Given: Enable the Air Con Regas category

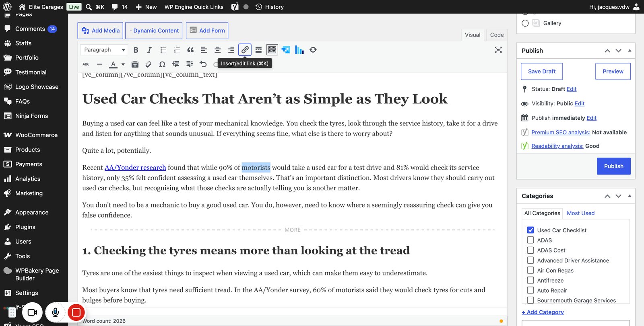Looking at the screenshot, I should click(530, 270).
